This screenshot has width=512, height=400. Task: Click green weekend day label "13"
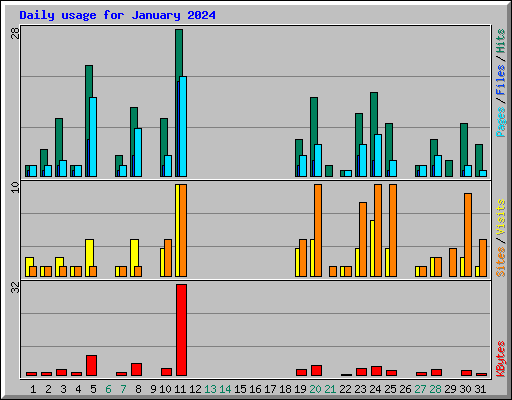(210, 389)
